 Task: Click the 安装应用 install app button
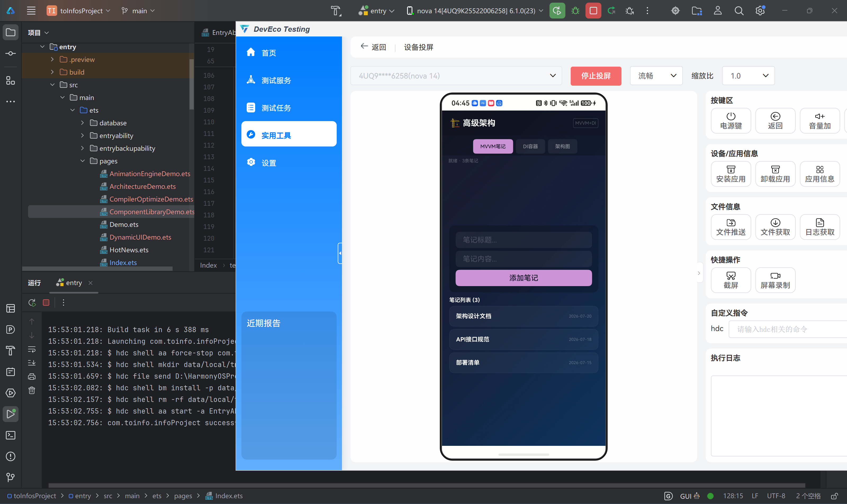click(731, 174)
